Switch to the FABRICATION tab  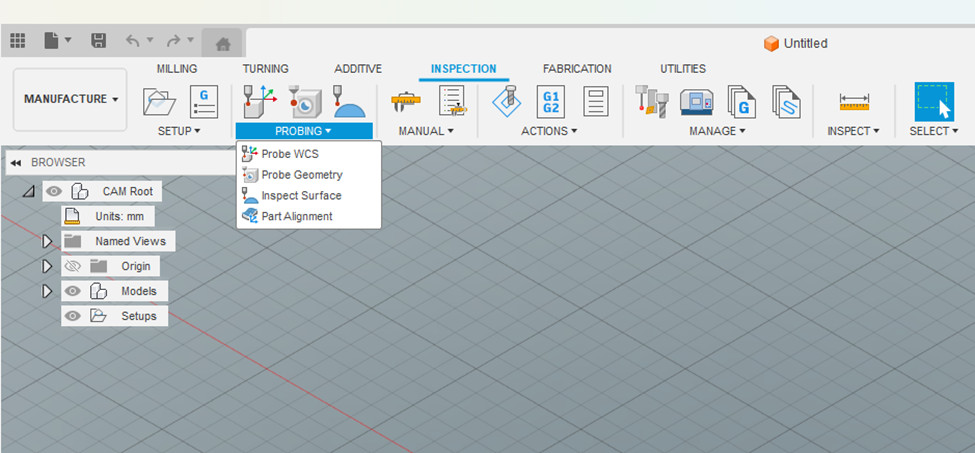(577, 69)
